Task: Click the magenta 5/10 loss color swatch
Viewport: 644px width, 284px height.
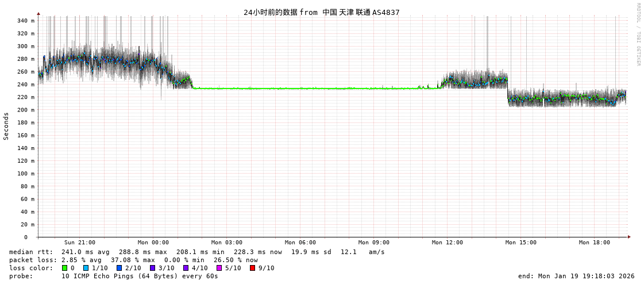Action: tap(219, 268)
